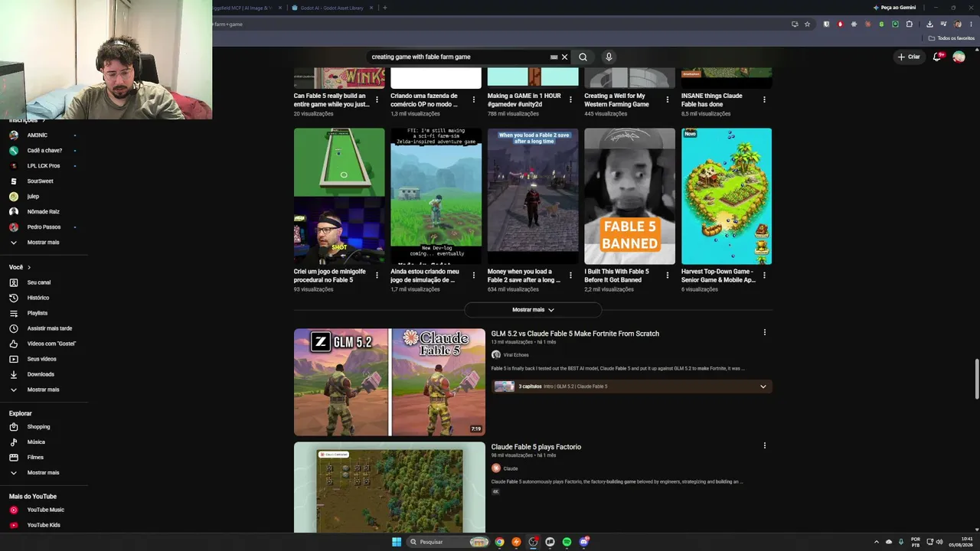Open YouTube Kids link
The height and width of the screenshot is (551, 980).
click(44, 525)
